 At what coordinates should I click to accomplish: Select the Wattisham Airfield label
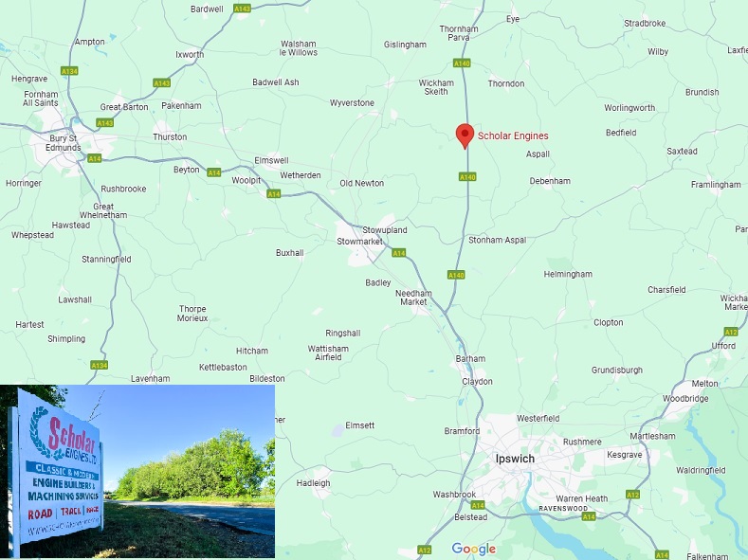point(328,352)
